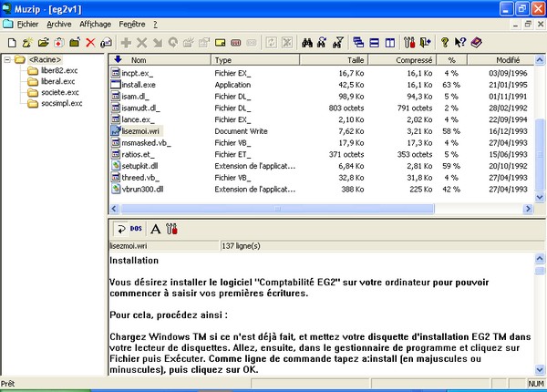Click the tile vertically icon

click(x=390, y=43)
